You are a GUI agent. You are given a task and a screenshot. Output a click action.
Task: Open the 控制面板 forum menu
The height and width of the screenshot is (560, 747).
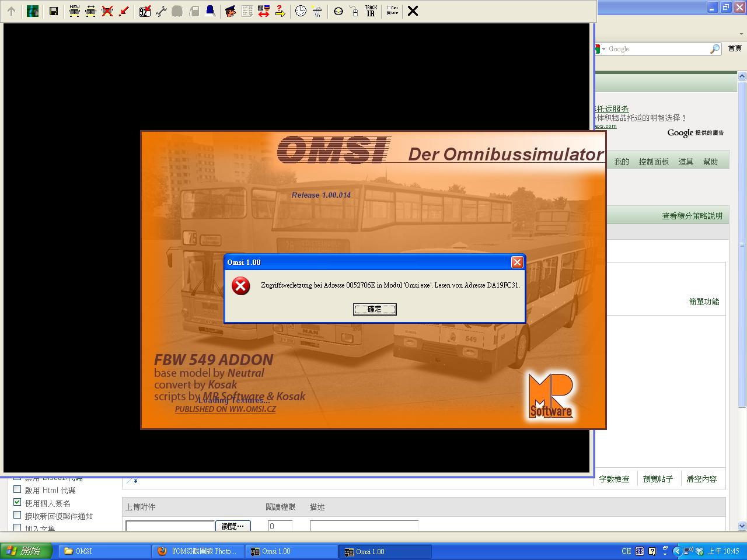point(654,162)
